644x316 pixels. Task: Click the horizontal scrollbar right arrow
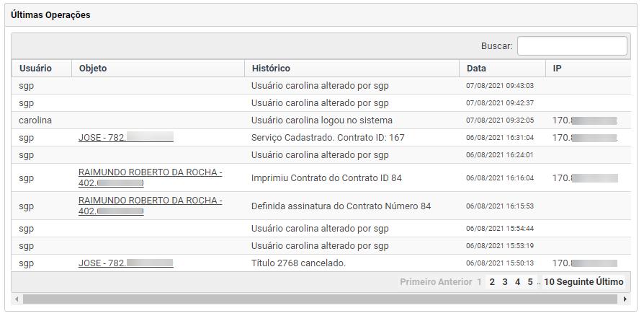click(625, 299)
